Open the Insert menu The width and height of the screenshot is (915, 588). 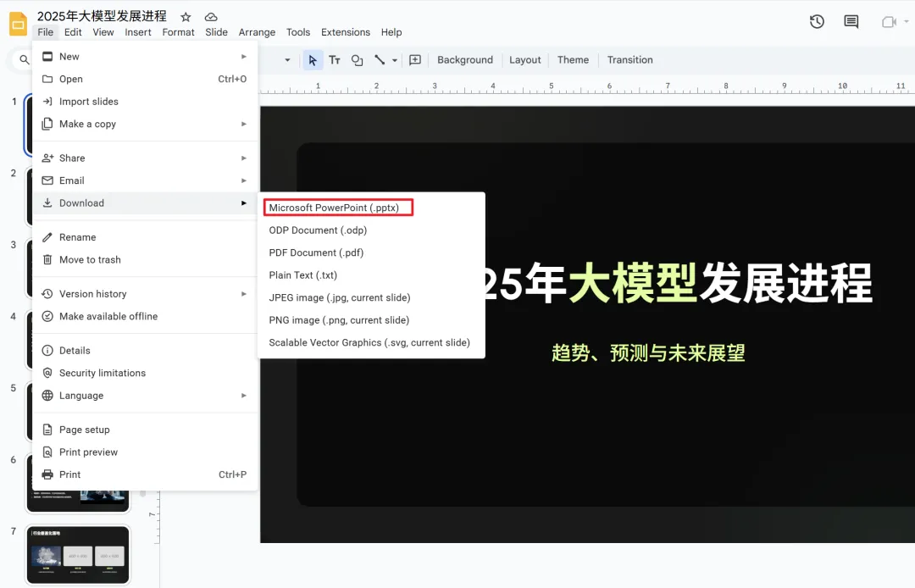138,32
